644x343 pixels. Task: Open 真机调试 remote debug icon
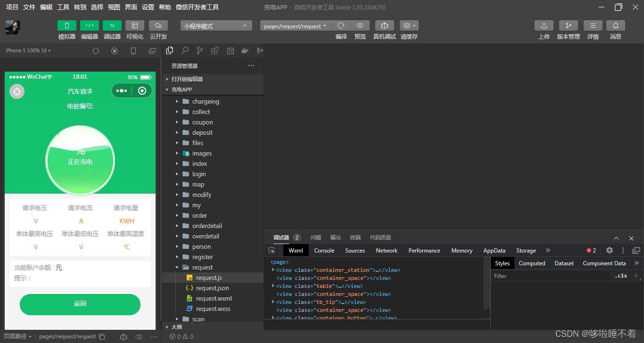tap(385, 25)
